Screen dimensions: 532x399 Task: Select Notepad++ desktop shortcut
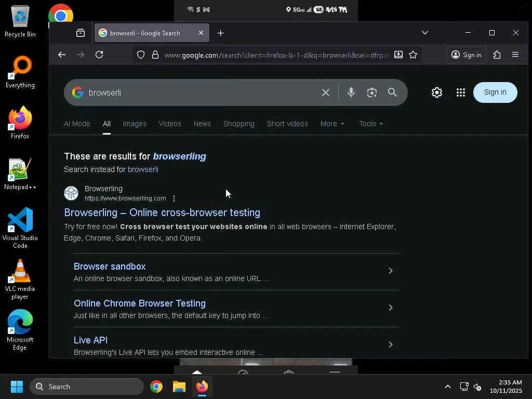click(20, 174)
